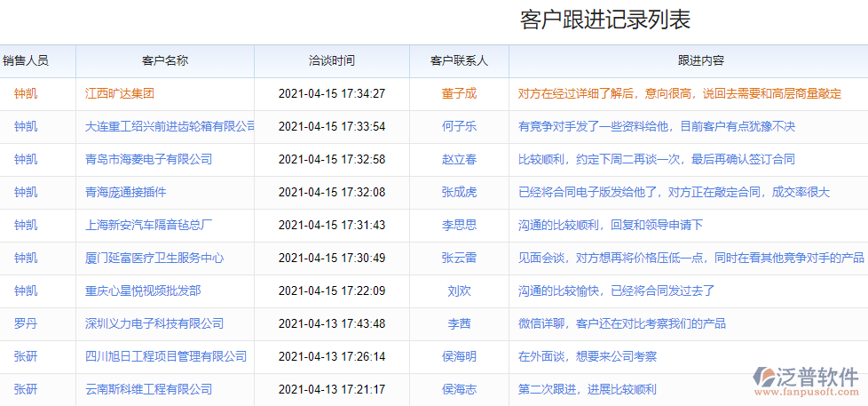
Task: Open customer 云南斯科维工程有限公司
Action: pyautogui.click(x=148, y=389)
